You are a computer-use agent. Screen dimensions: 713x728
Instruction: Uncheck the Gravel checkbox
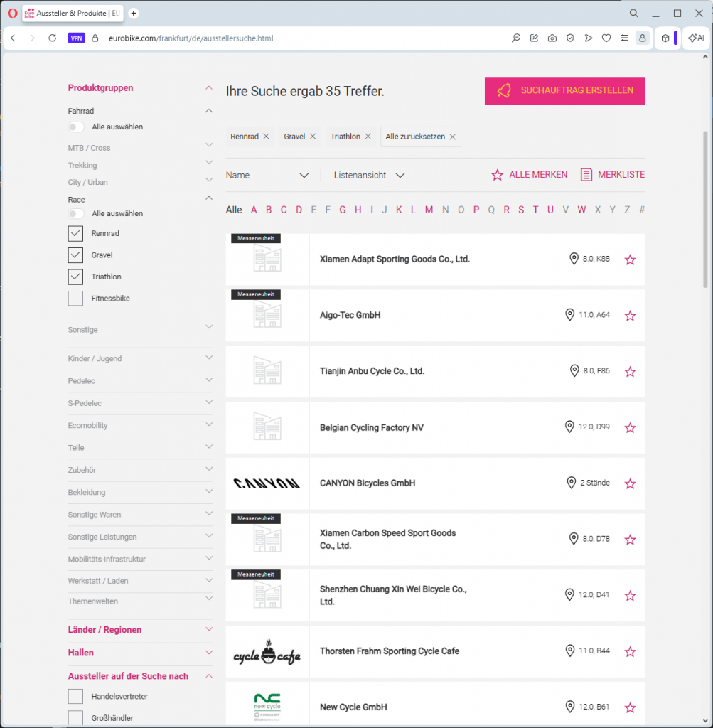pos(75,255)
